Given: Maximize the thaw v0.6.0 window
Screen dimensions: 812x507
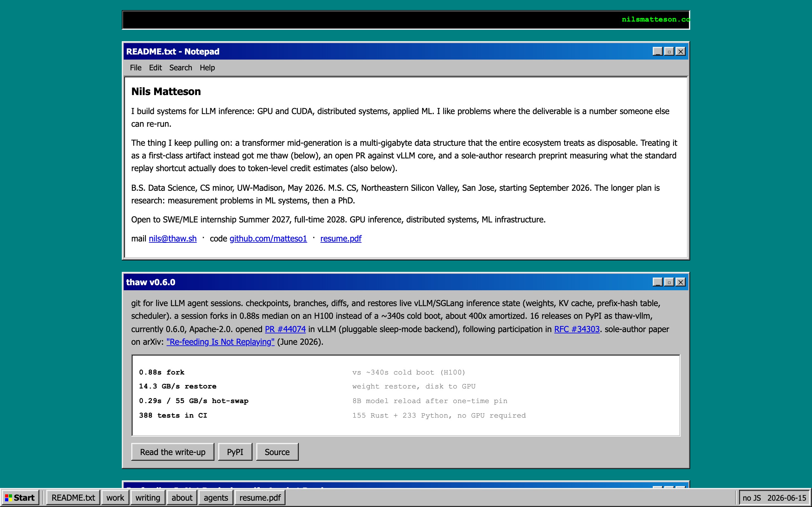Looking at the screenshot, I should [x=669, y=282].
